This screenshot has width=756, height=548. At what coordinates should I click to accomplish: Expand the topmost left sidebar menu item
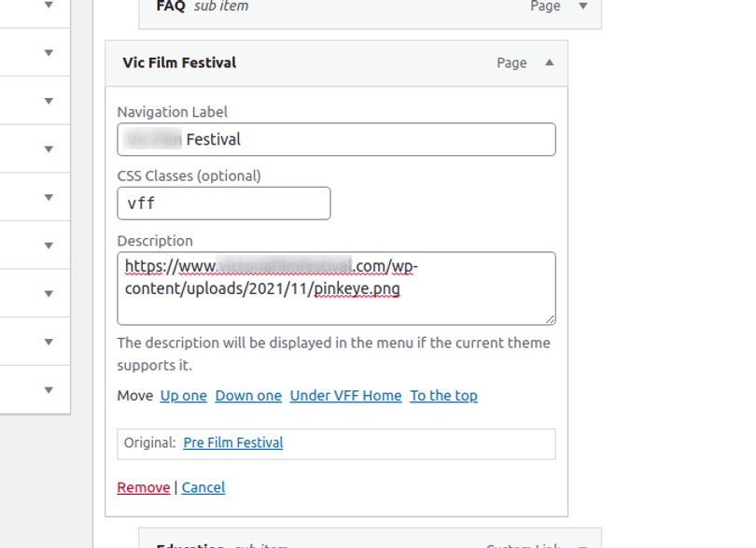tap(49, 5)
